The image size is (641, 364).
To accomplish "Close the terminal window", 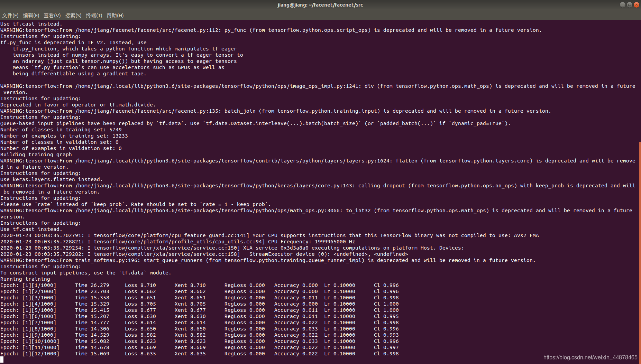I will coord(636,5).
